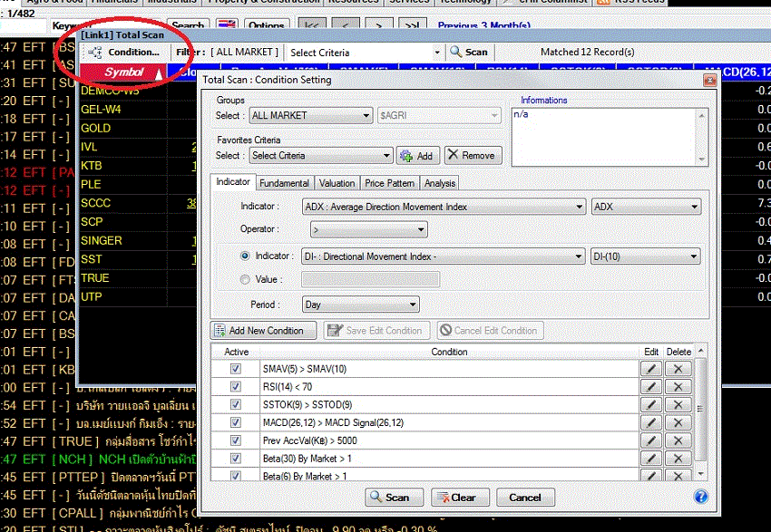Select the GOLD row in scan results
The height and width of the screenshot is (532, 771).
click(138, 128)
